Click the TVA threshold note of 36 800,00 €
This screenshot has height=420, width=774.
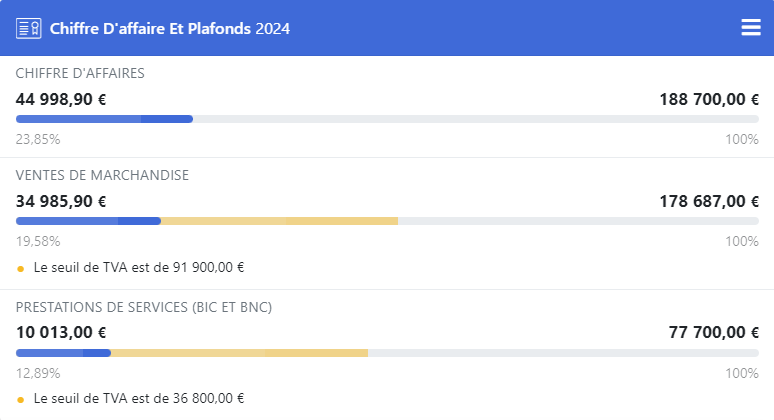[x=139, y=398]
